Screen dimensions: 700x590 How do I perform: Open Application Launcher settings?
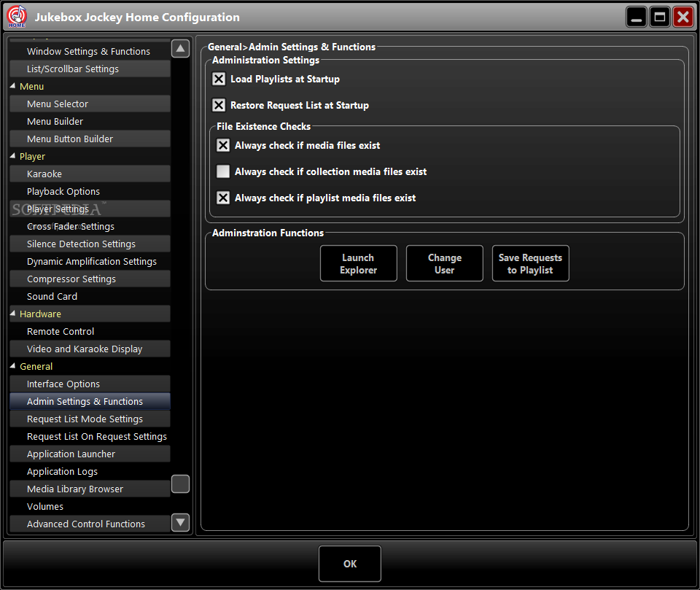tap(90, 454)
